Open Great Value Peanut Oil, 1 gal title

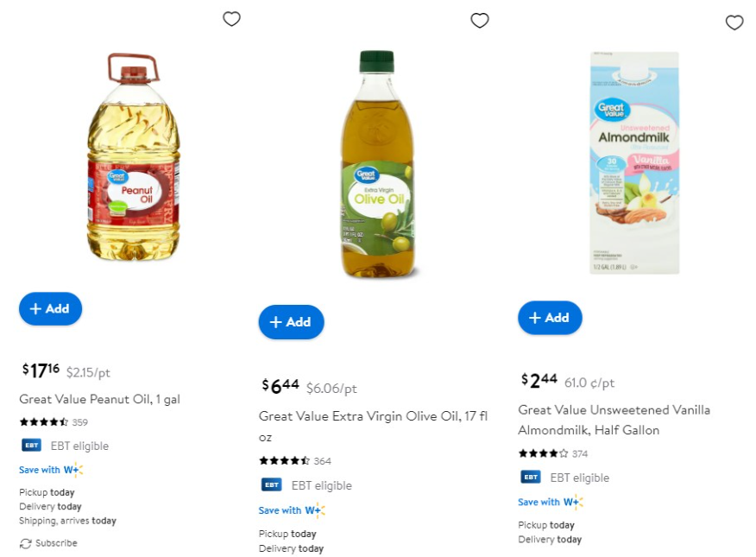pos(100,399)
